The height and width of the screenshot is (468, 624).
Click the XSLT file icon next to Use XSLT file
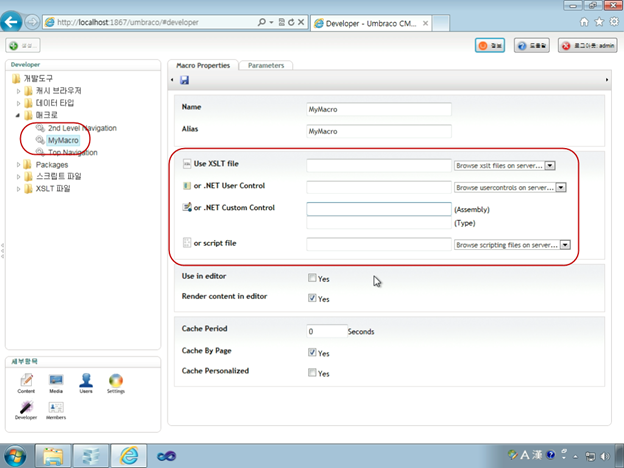tap(187, 164)
